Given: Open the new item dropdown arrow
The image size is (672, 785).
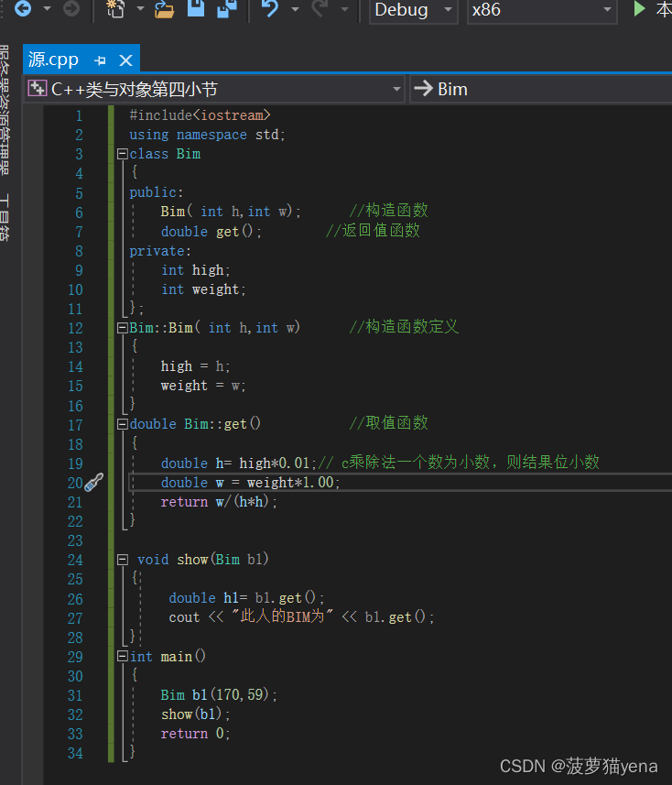Looking at the screenshot, I should tap(141, 9).
